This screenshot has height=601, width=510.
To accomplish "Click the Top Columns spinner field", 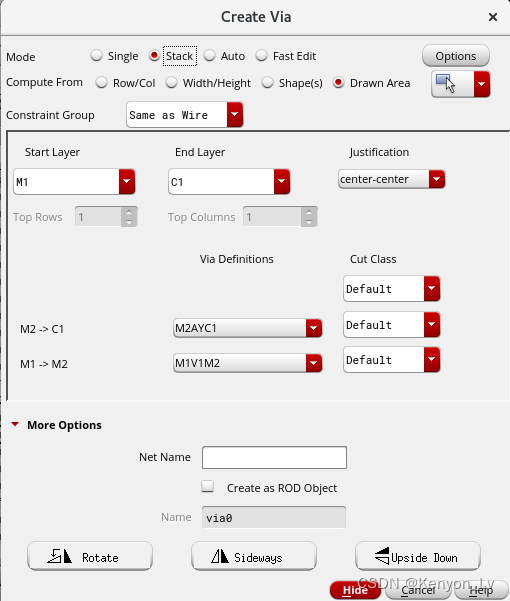I will click(x=280, y=217).
